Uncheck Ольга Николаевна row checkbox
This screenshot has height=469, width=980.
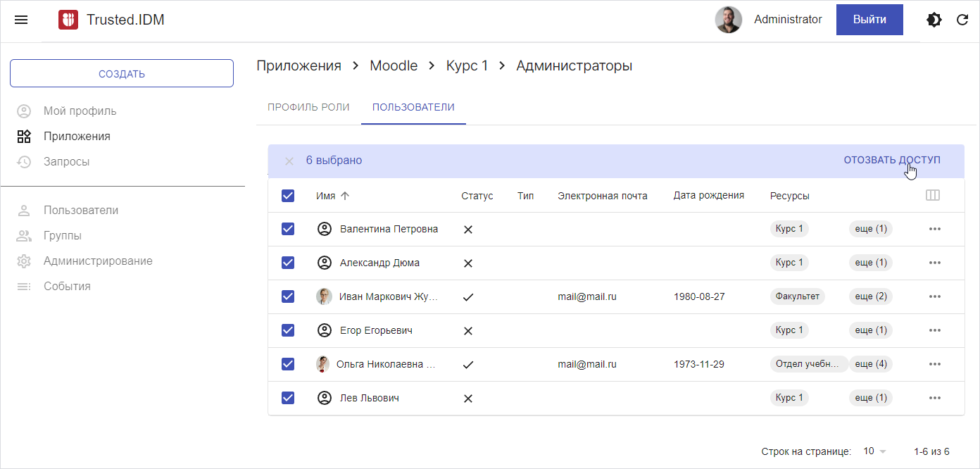288,364
